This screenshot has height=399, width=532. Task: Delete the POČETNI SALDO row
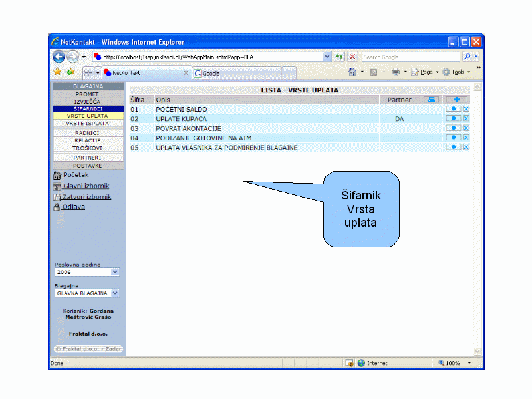466,109
